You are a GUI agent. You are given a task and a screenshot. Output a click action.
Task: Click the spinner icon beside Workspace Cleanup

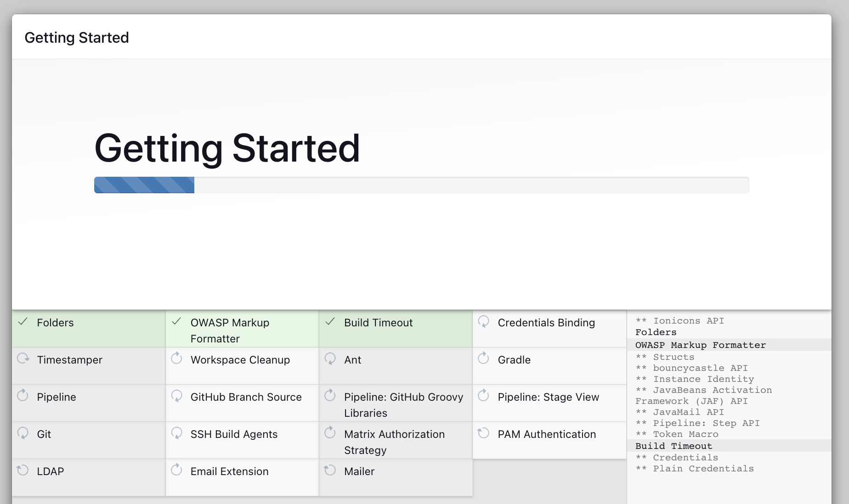point(176,358)
